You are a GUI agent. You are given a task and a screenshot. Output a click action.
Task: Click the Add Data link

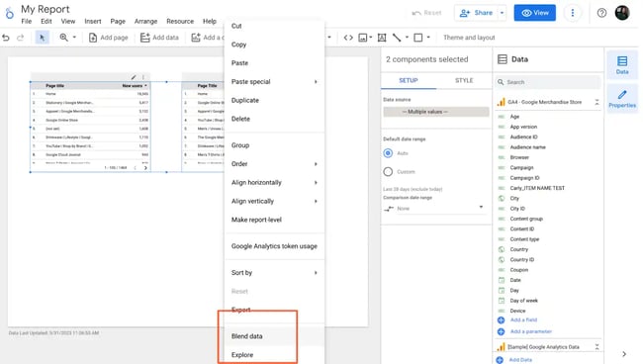(x=520, y=360)
